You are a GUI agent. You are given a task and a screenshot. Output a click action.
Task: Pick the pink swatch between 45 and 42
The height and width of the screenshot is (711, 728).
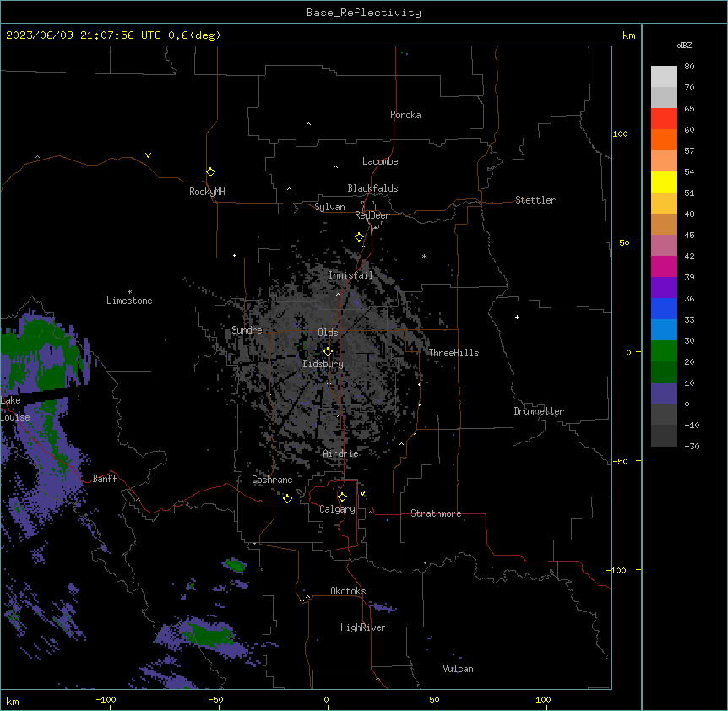[664, 246]
